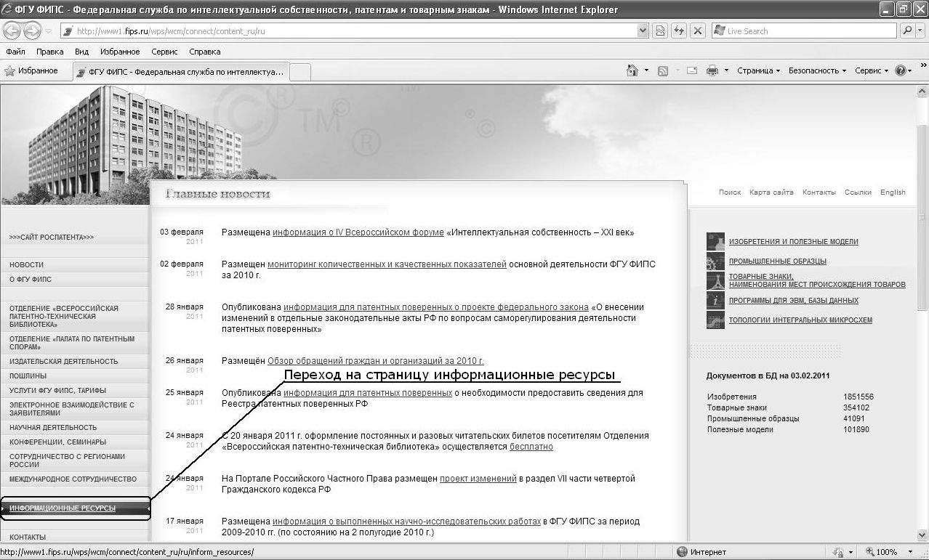Image resolution: width=929 pixels, height=560 pixels.
Task: Open ИЗОБРЕТЕНИЯ И ПОЛЕЗНЫЕ МОДЕЛИ link
Action: click(793, 242)
